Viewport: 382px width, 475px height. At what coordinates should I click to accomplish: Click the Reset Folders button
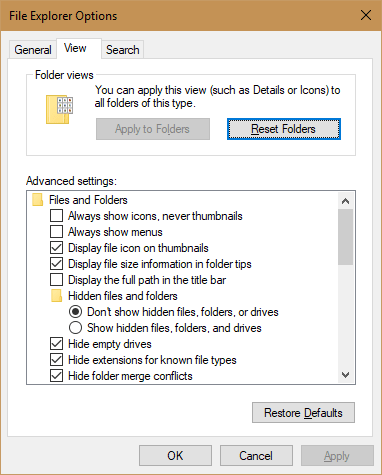point(284,129)
